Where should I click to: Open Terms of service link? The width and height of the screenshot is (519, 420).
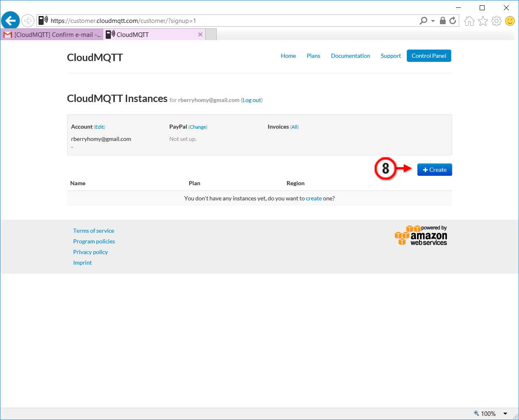(94, 231)
